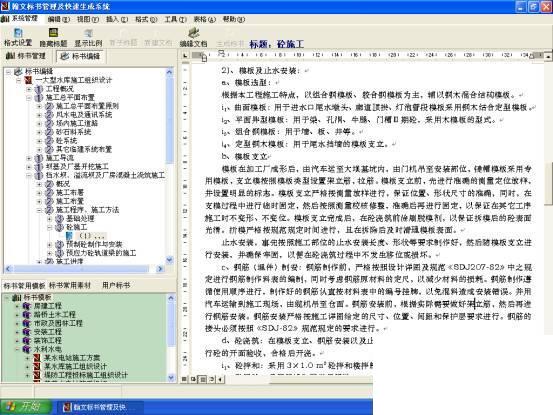Image resolution: width=553 pixels, height=415 pixels.
Task: Select 预应力砼轨道梁的施工 tree item
Action: pyautogui.click(x=101, y=253)
